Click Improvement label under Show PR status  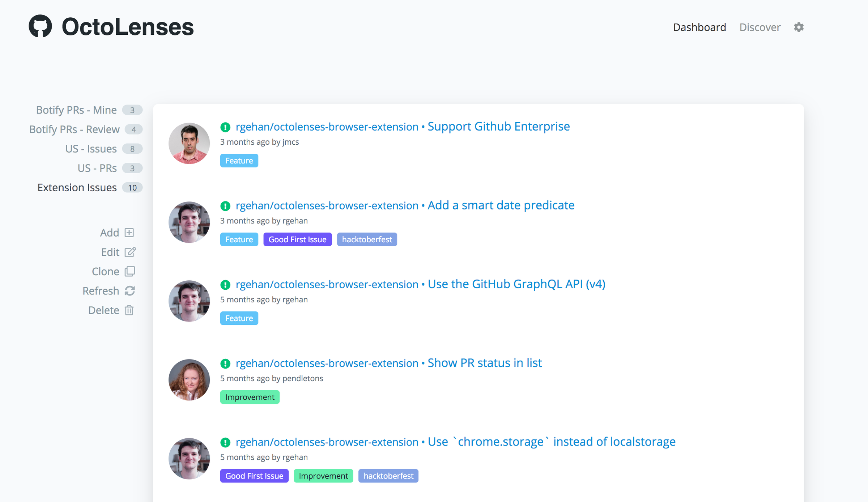click(250, 397)
